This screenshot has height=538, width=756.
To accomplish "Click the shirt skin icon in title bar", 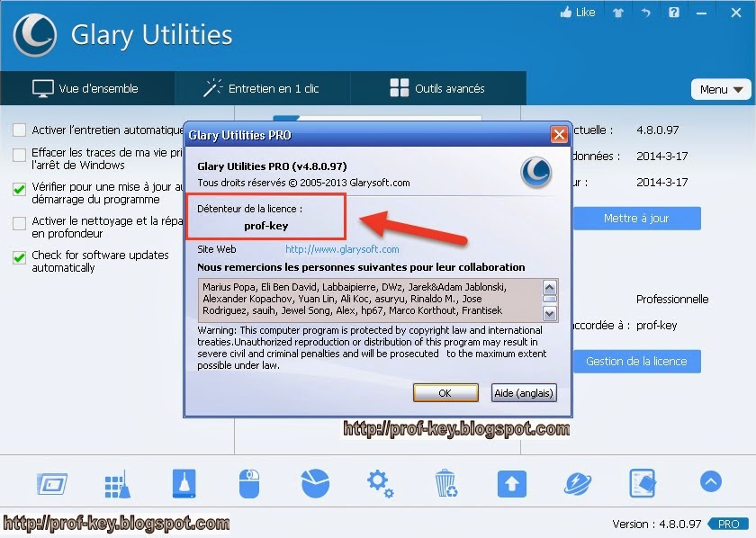I will (x=618, y=13).
